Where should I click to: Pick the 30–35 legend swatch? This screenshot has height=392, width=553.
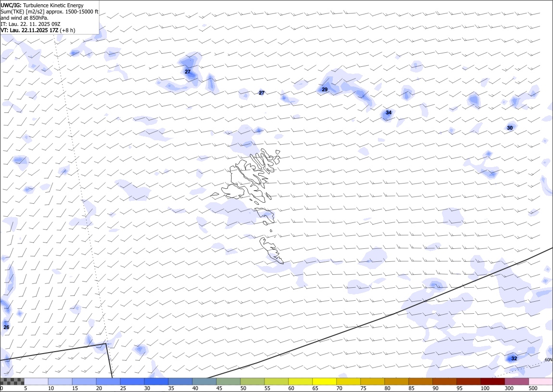click(x=156, y=381)
